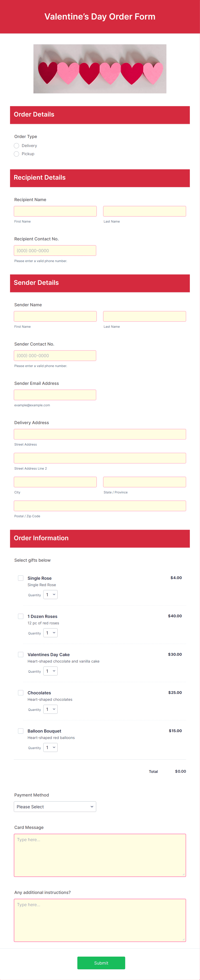Select the Chocolates gift checkbox

21,692
